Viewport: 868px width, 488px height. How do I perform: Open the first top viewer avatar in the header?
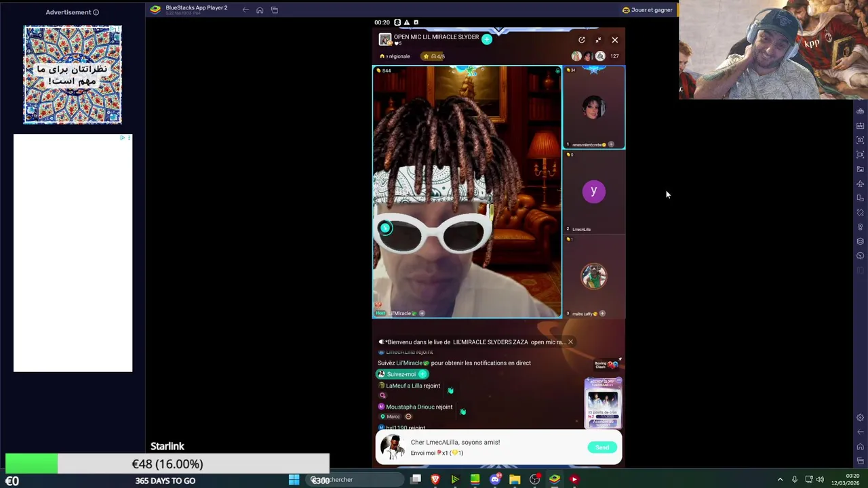(576, 56)
